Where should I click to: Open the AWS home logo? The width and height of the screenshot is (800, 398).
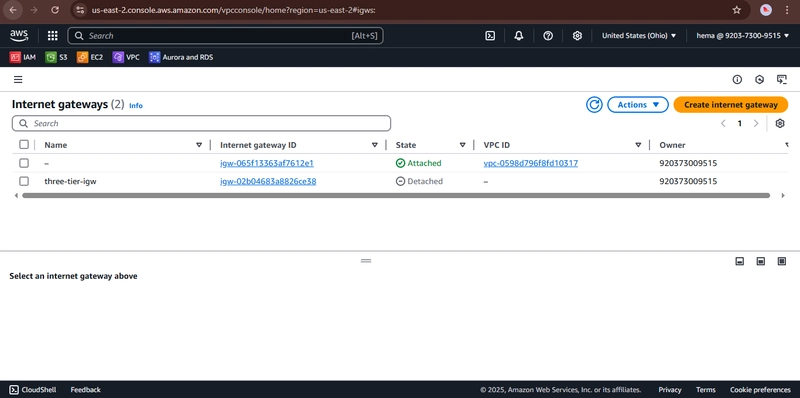(x=19, y=35)
